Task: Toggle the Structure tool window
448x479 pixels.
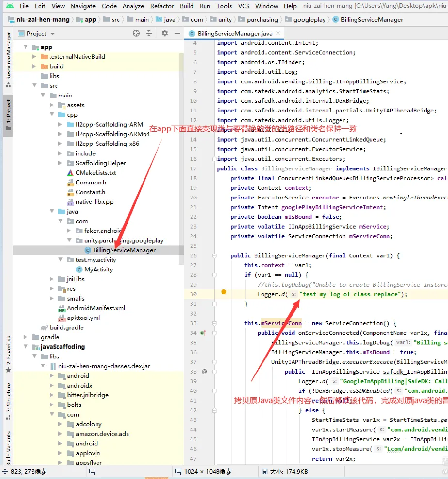Action: (8, 399)
